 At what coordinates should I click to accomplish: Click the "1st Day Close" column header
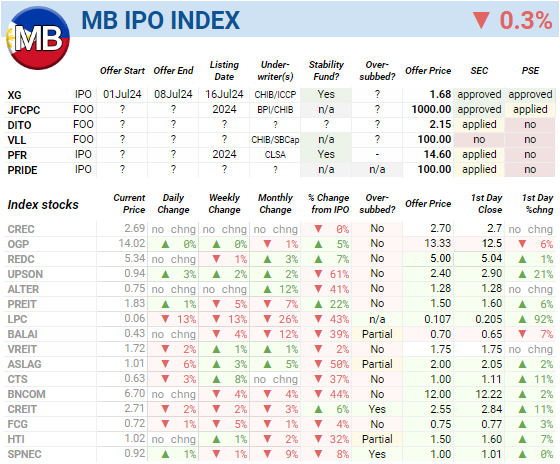pos(487,204)
